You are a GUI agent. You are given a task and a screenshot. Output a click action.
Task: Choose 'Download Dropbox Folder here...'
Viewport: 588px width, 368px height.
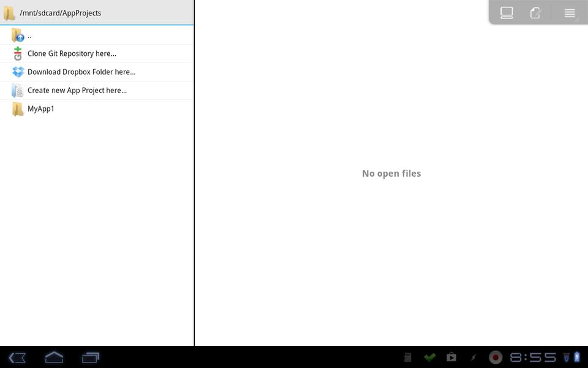[81, 72]
